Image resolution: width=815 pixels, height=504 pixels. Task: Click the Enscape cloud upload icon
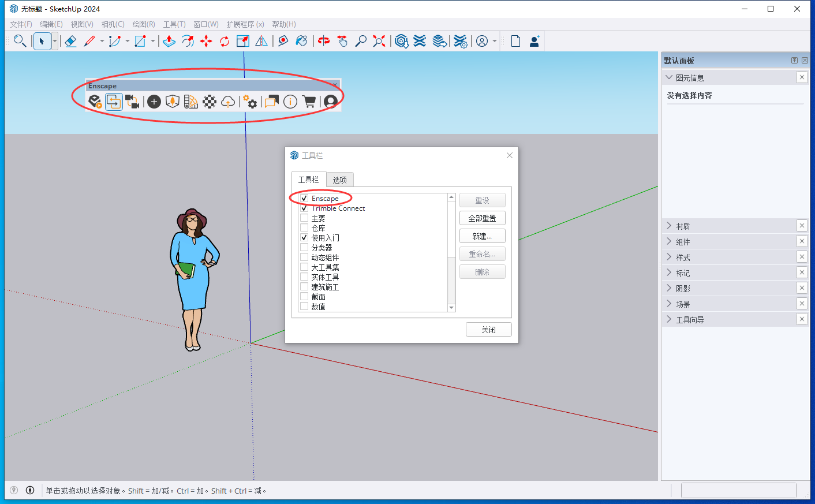[x=228, y=102]
